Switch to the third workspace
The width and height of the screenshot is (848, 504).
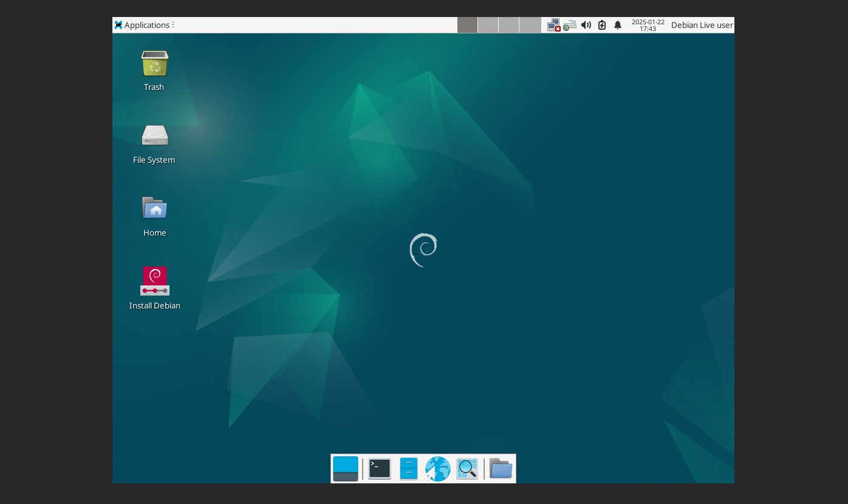509,25
